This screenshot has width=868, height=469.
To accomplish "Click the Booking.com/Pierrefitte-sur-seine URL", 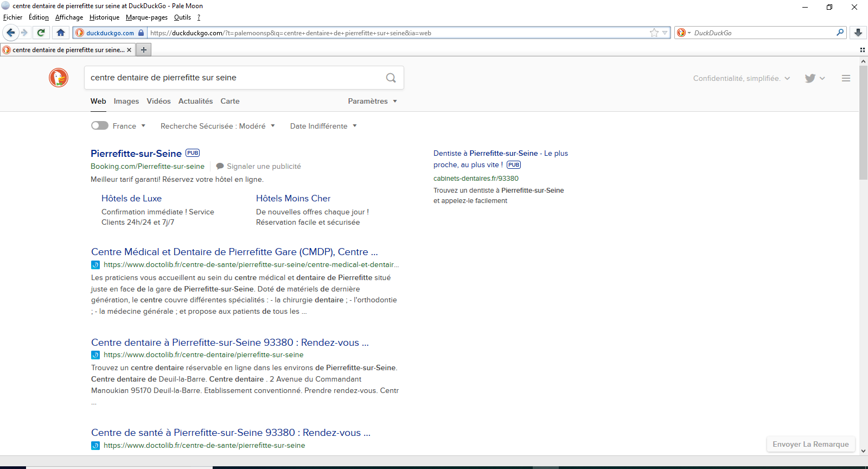I will (148, 166).
